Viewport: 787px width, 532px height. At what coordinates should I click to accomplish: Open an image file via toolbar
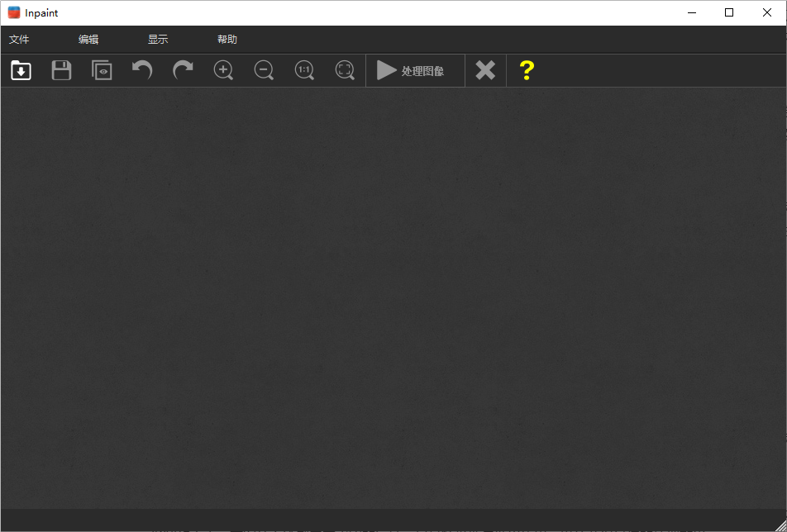20,70
